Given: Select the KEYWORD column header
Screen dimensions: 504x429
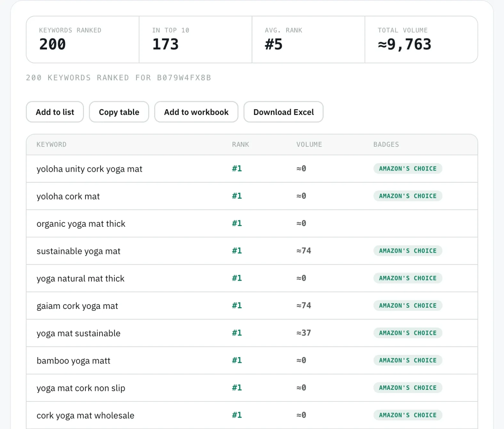Looking at the screenshot, I should pos(51,144).
